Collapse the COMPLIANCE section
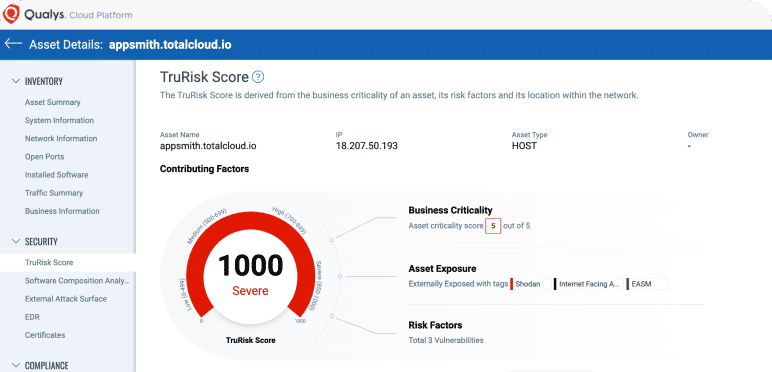Viewport: 772px width, 372px height. [x=16, y=366]
